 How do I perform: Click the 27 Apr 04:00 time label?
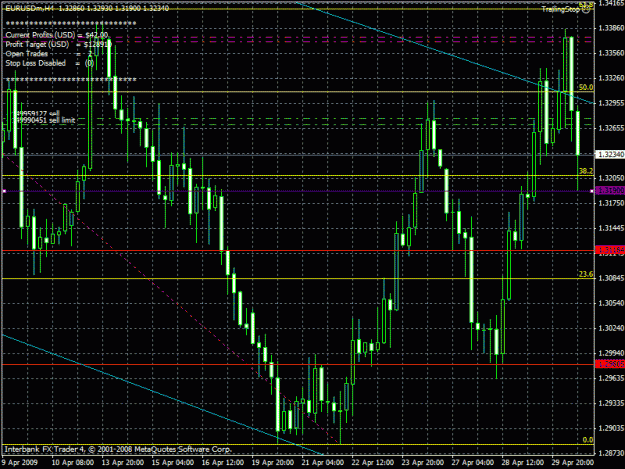(x=472, y=463)
